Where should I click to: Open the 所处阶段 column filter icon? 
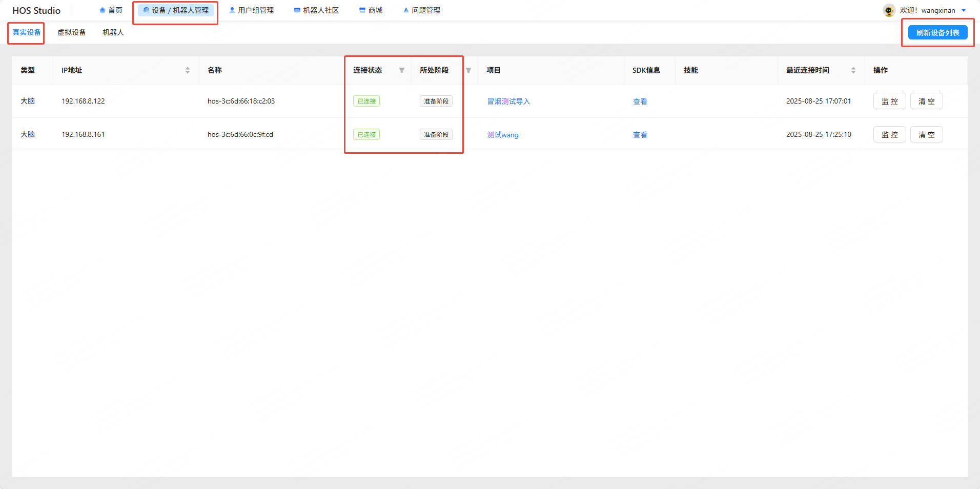coord(468,70)
